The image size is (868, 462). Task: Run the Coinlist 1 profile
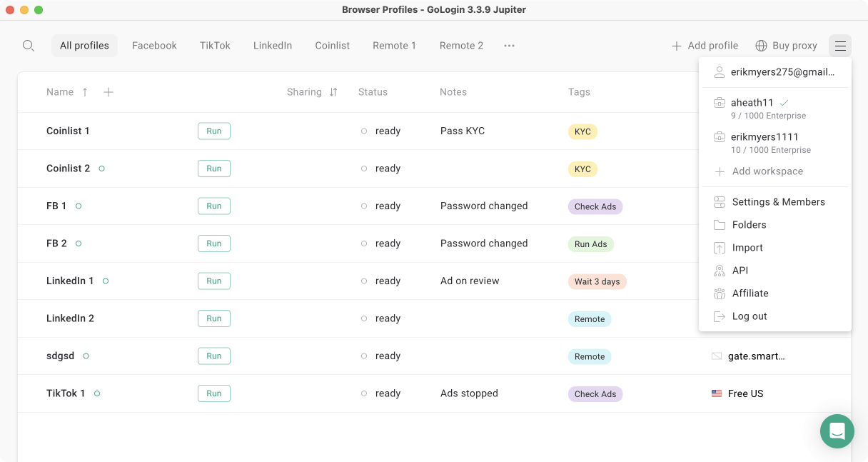point(214,131)
